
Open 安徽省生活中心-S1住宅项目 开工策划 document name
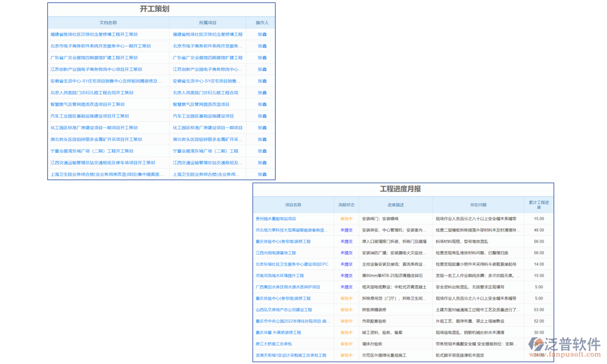(x=106, y=81)
